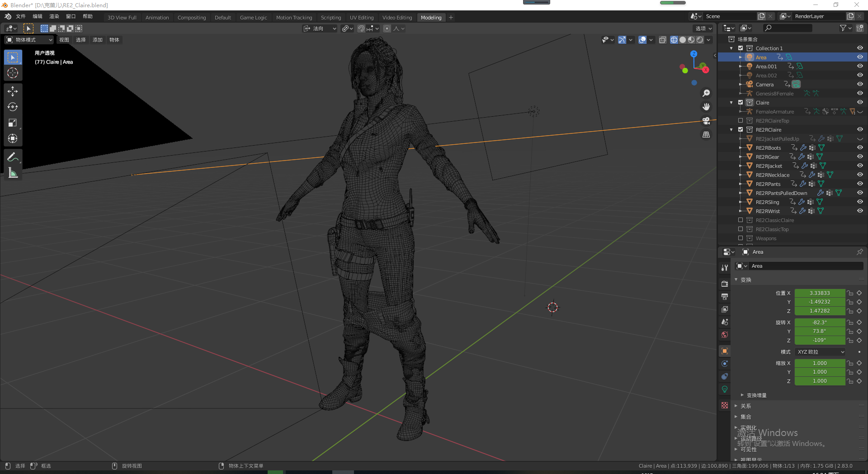Open rotation mode XYZ Euler dropdown

(821, 352)
